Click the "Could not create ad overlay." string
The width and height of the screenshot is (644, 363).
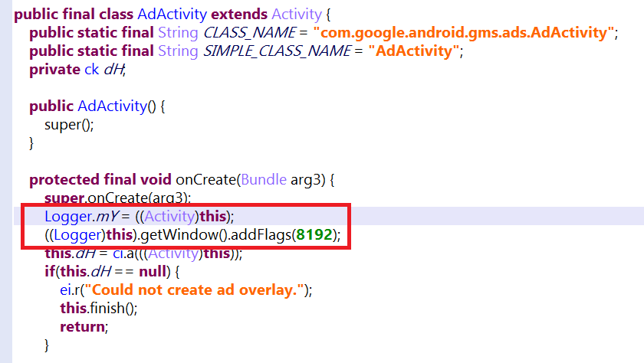[x=194, y=290]
